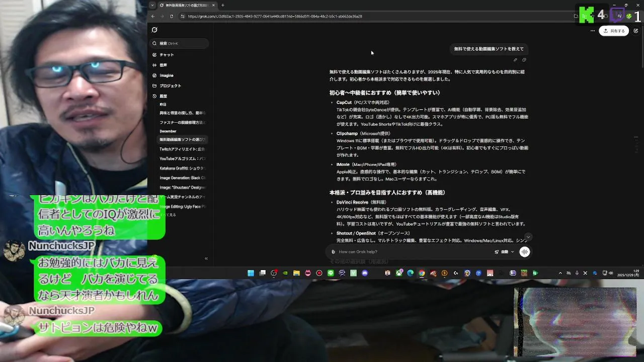This screenshot has width=644, height=362.
Task: Open the Xbox app from the taskbar
Action: [399, 273]
